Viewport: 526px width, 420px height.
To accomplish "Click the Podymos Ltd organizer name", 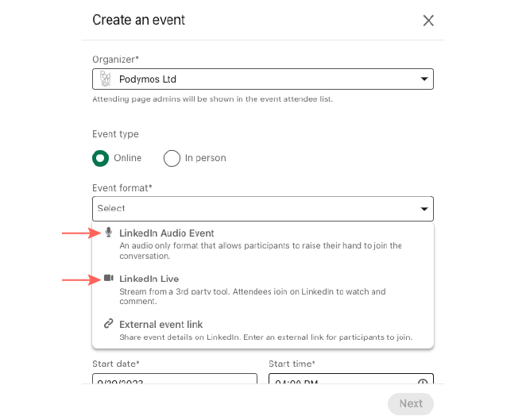I will [x=147, y=79].
